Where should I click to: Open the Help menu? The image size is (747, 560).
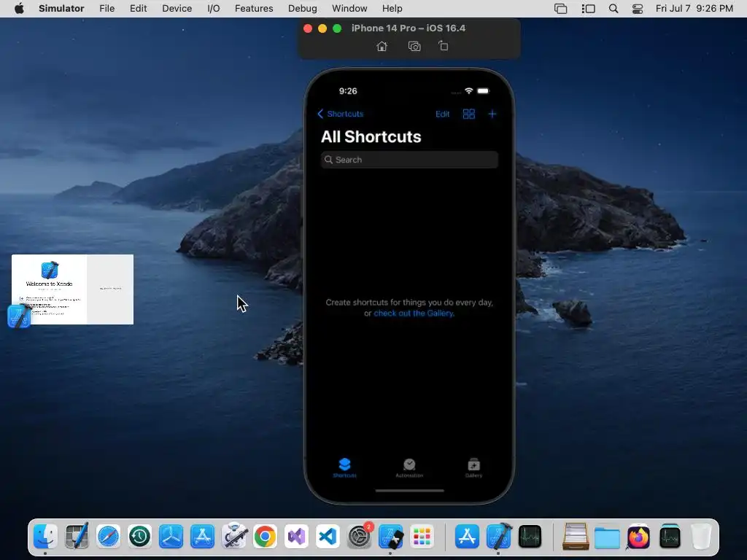[x=392, y=9]
